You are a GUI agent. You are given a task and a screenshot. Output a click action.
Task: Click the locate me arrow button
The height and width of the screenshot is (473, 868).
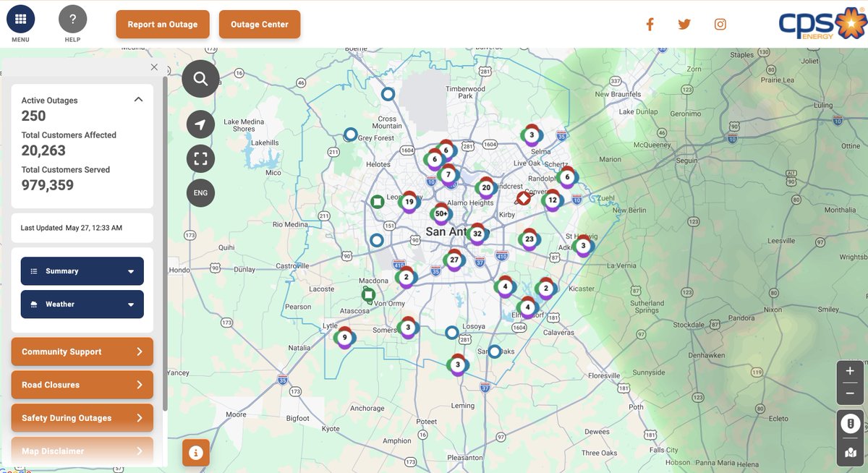pos(200,125)
